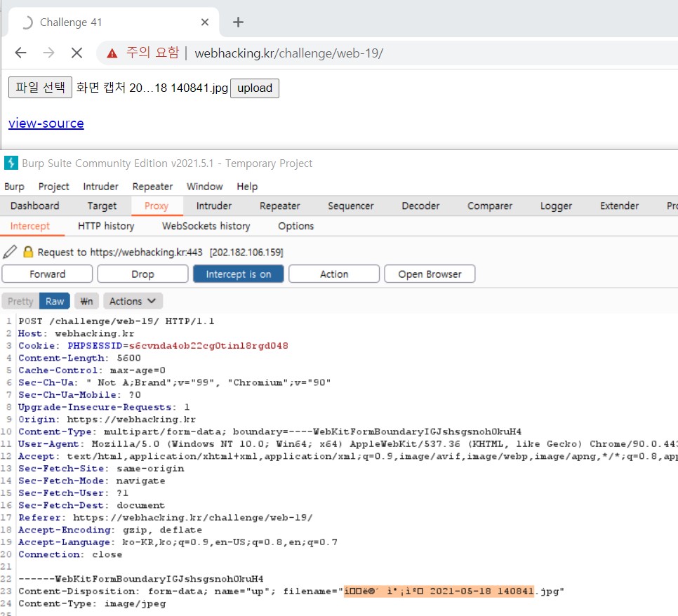This screenshot has width=678, height=616.
Task: Switch to the Intruder tool tab
Action: pos(214,206)
